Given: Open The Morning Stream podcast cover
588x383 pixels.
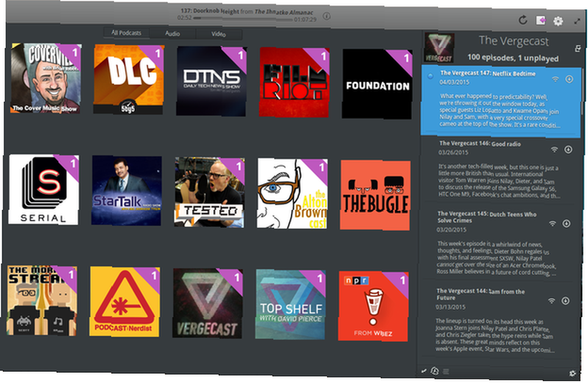Looking at the screenshot, I should [x=42, y=301].
